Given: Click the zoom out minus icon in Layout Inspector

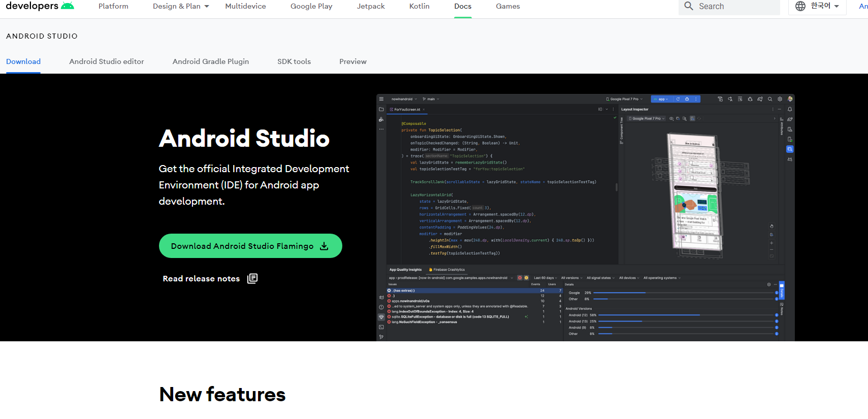Looking at the screenshot, I should [771, 249].
